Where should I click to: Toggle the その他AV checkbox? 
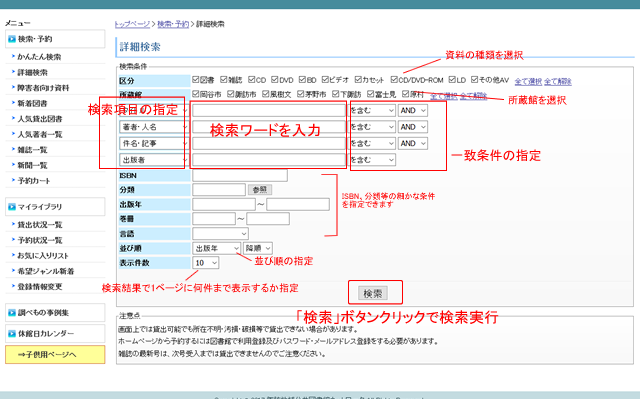tap(475, 79)
